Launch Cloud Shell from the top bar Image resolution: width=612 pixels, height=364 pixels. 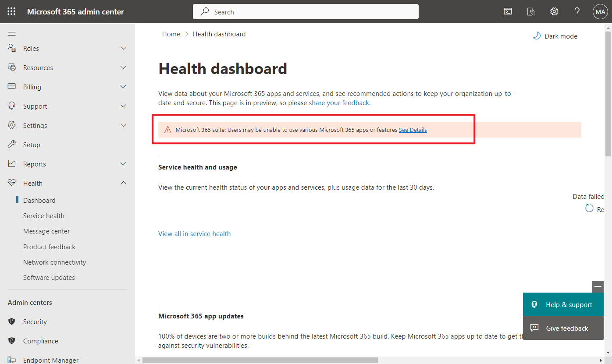[x=508, y=11]
